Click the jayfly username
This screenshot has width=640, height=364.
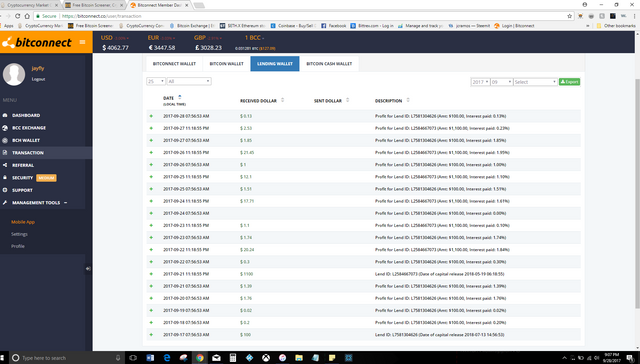click(38, 68)
